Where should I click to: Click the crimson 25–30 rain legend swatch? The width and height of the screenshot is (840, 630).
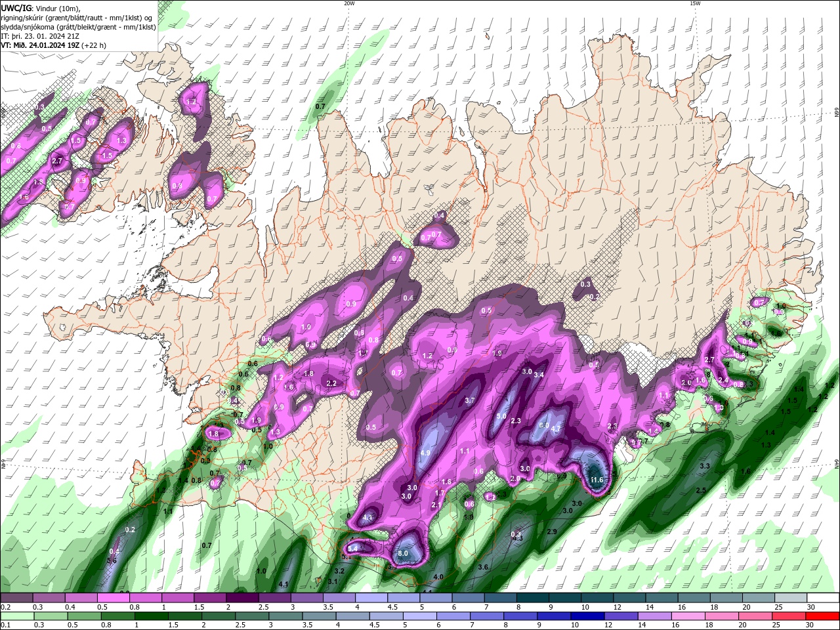[789, 616]
